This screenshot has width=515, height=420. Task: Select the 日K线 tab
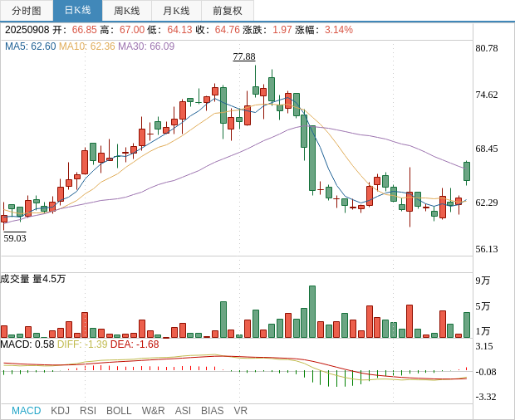pos(77,11)
